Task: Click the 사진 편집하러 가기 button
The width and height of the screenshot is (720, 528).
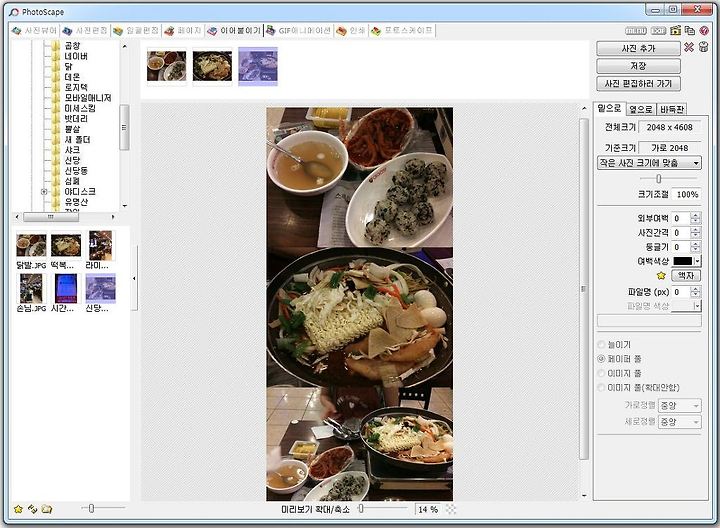Action: (x=638, y=84)
